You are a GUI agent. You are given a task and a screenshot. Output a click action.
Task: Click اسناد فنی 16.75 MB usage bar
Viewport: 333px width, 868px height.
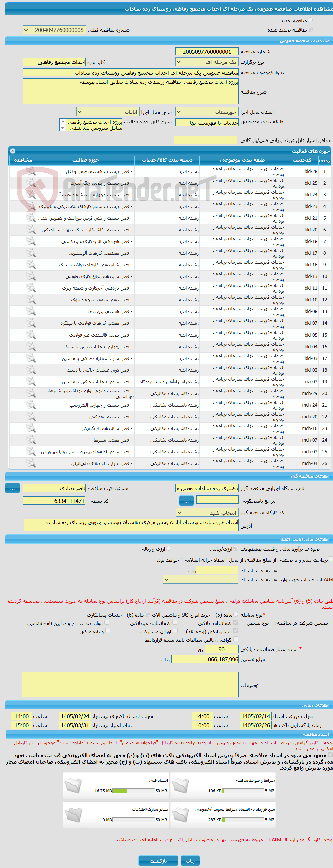coord(134,791)
